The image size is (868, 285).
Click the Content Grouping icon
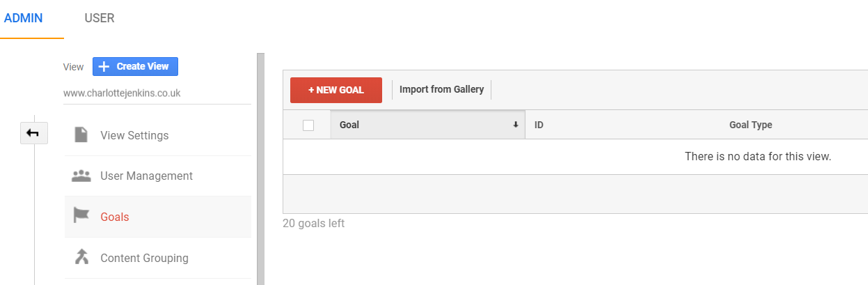(x=81, y=258)
